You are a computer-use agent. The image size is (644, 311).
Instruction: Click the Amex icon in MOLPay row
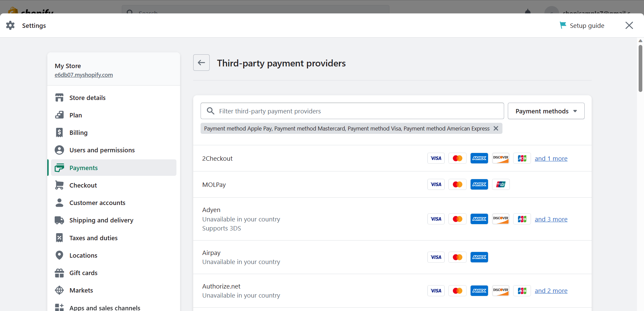pos(479,185)
